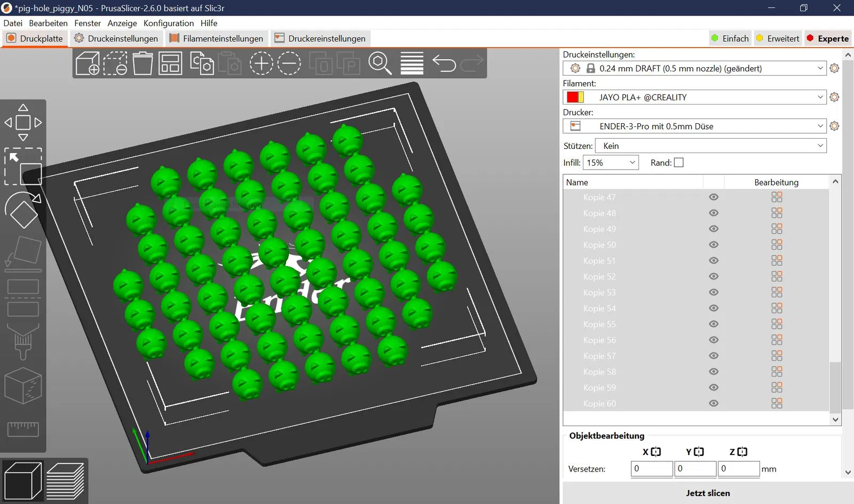
Task: Open print settings gear icon
Action: pos(835,68)
